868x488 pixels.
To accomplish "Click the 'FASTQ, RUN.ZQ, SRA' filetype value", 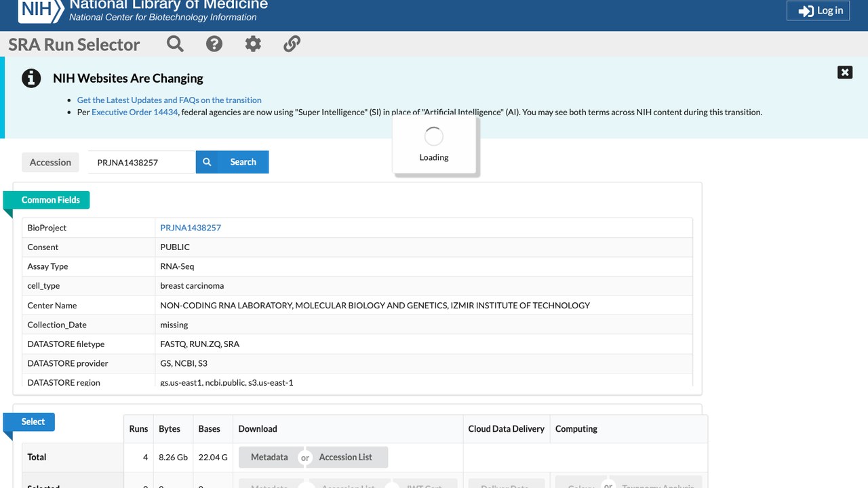I will 200,344.
